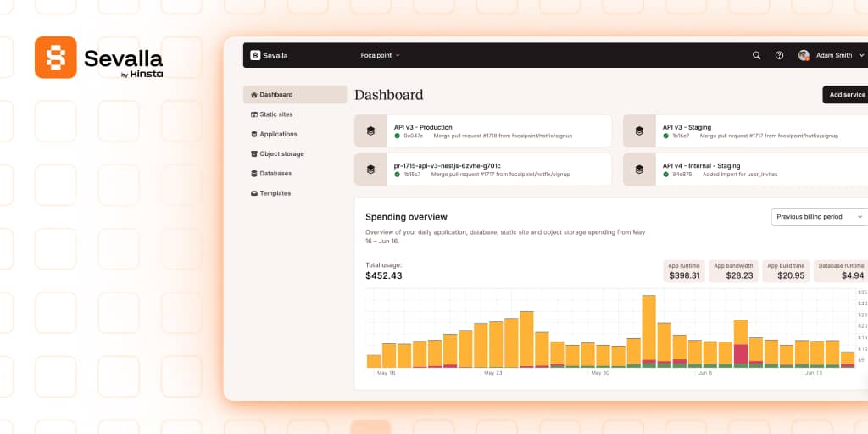Click the Add service button
The image size is (868, 434).
[x=846, y=95]
